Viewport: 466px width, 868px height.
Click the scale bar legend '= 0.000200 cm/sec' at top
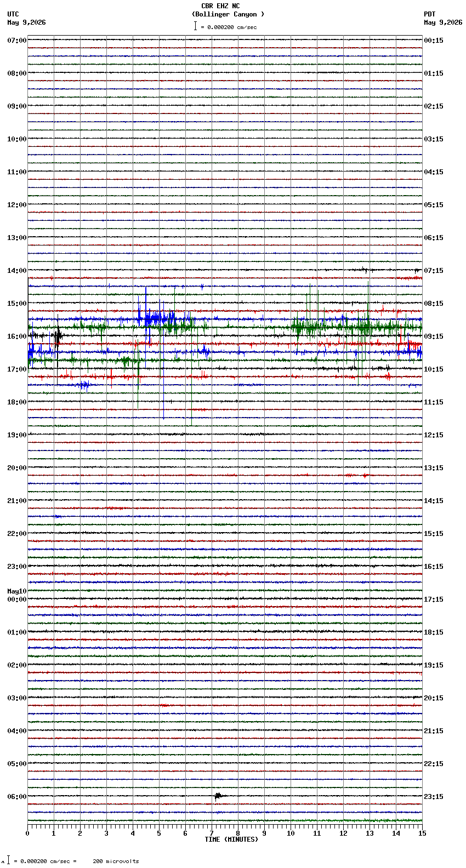[x=225, y=26]
